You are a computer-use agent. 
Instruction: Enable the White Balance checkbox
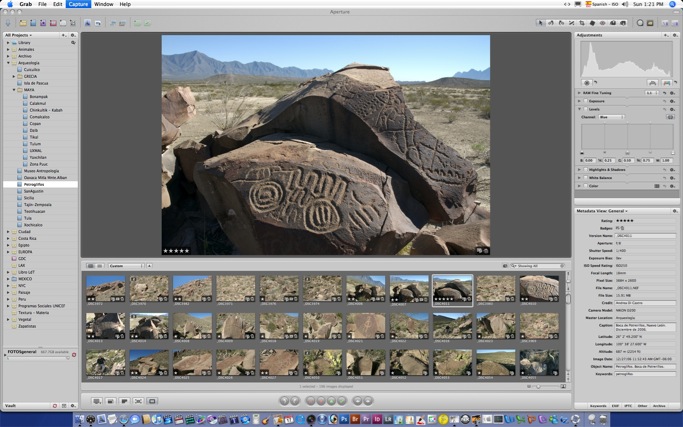(585, 178)
